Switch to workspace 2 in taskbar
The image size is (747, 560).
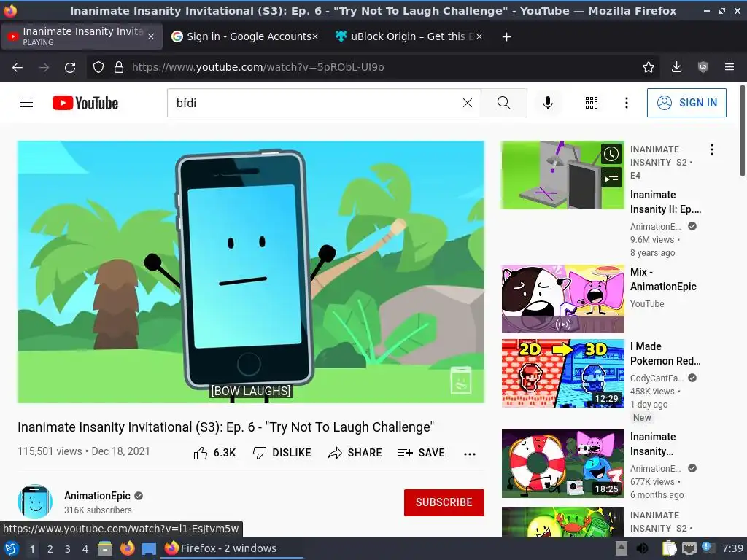point(50,549)
